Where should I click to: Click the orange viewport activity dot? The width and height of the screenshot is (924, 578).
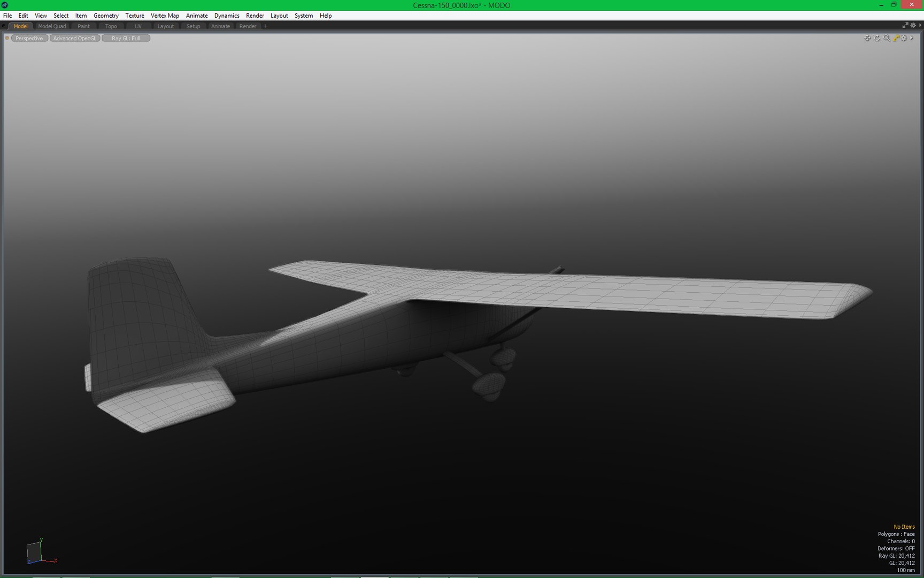(7, 38)
